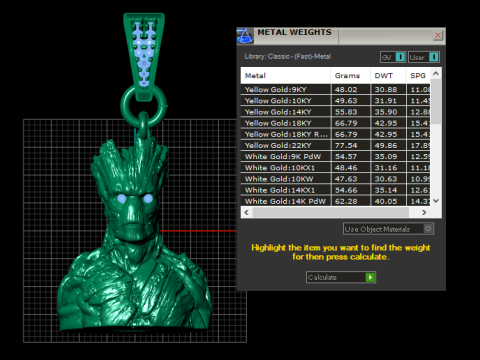Select the White Gold:14K PdW row
The image size is (480, 360).
(x=336, y=201)
